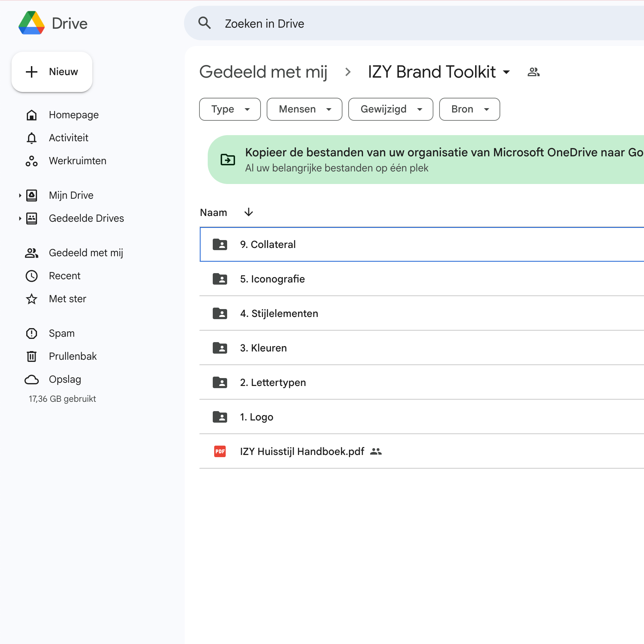This screenshot has height=644, width=644.
Task: Open Prullenbak from the sidebar
Action: pos(73,356)
